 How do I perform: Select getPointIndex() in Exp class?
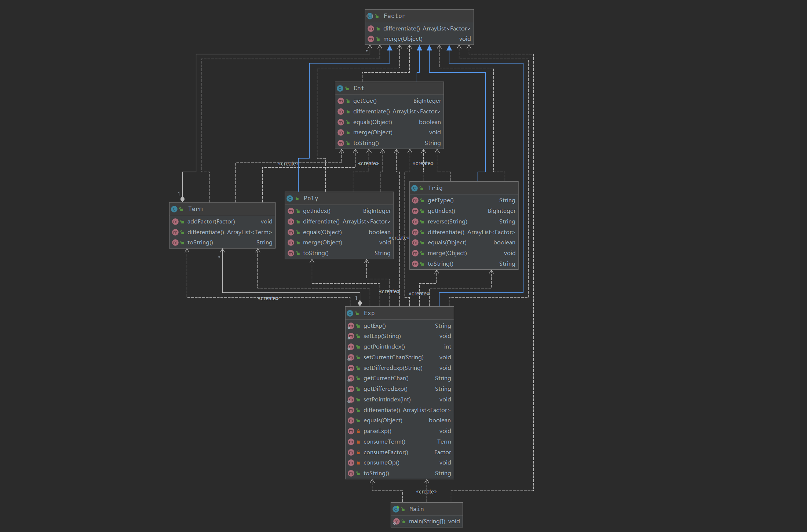click(x=384, y=347)
